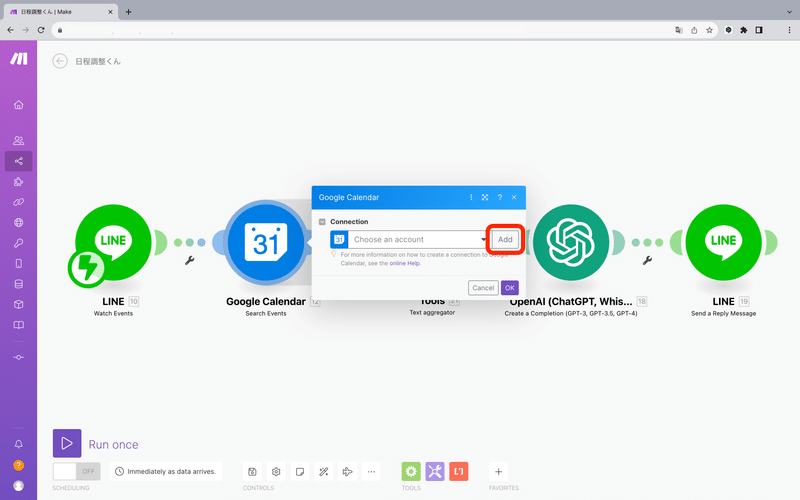Image resolution: width=800 pixels, height=500 pixels.
Task: Open the sidebar flow-commit icon
Action: coord(18,357)
